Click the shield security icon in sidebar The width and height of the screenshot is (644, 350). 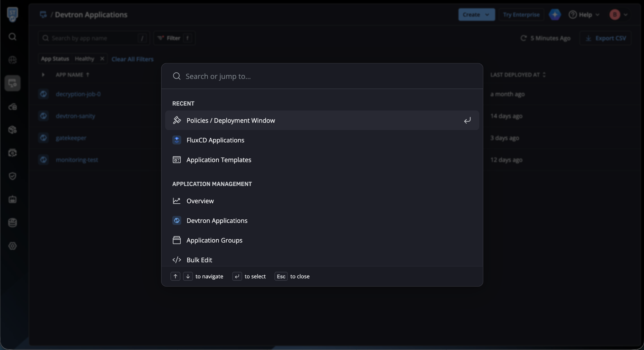12,176
